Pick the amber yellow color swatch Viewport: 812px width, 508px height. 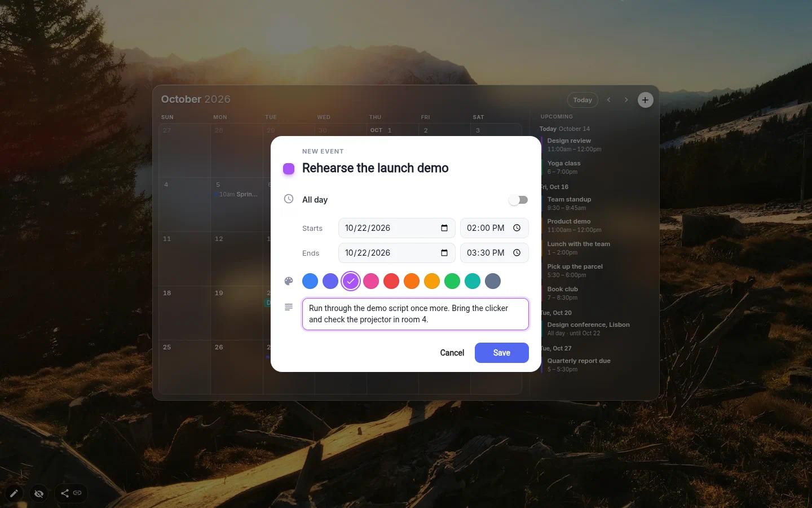pyautogui.click(x=432, y=281)
